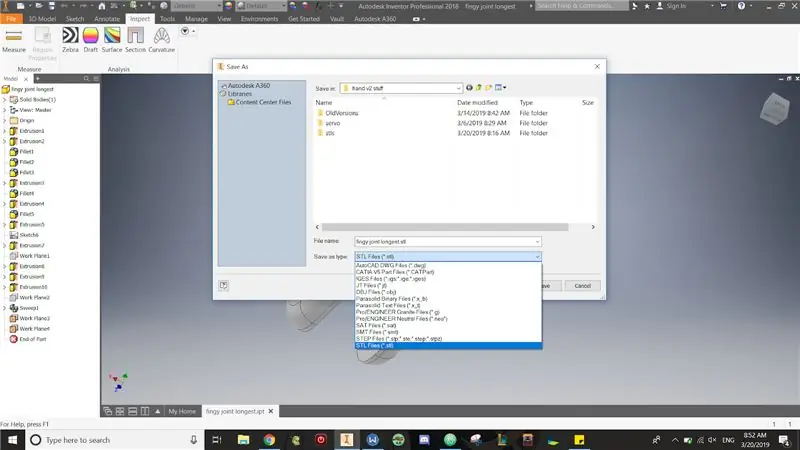Click the help icon in Save As dialog bottom-left
Screen dimensions: 800x450
point(223,285)
